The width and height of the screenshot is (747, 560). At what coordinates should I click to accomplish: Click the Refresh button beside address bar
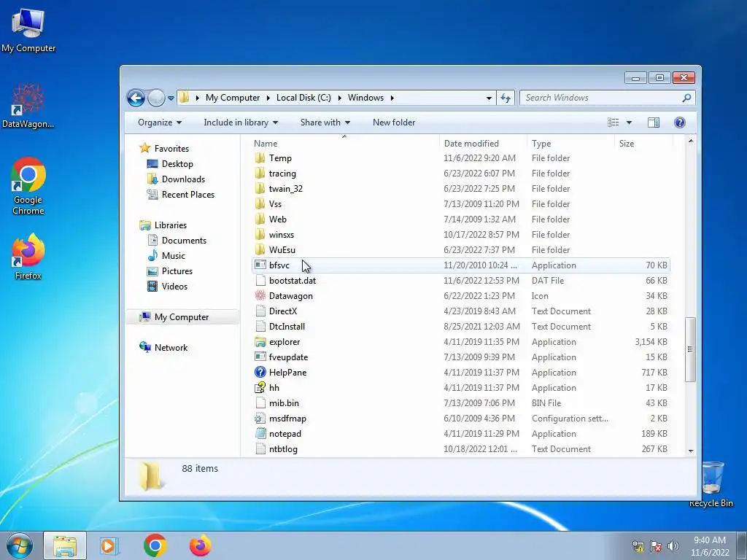(x=506, y=98)
